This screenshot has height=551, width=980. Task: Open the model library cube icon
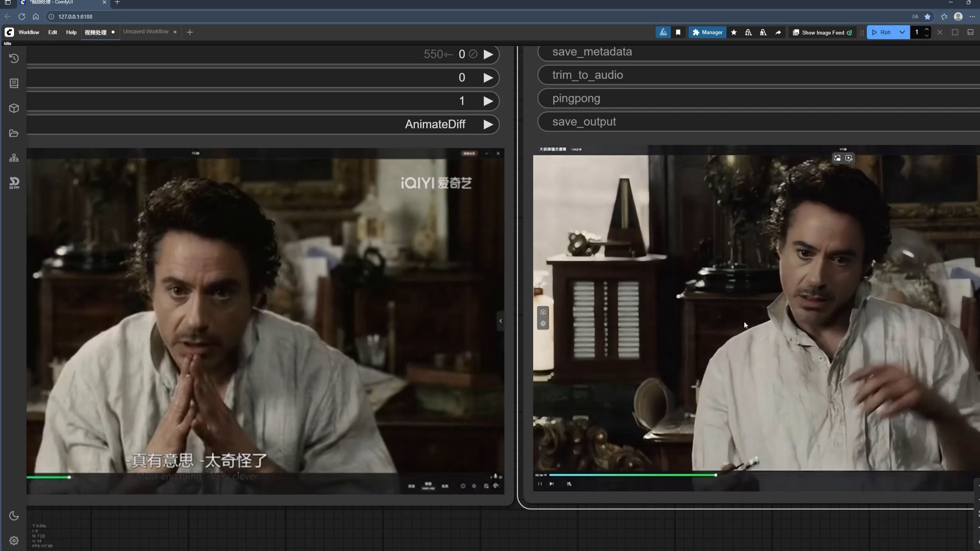[14, 108]
